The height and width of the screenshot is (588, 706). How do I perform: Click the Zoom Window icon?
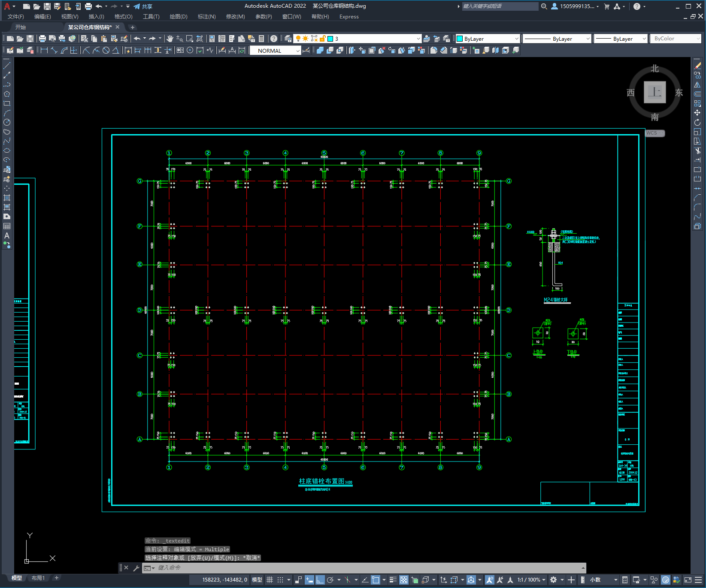pos(190,39)
